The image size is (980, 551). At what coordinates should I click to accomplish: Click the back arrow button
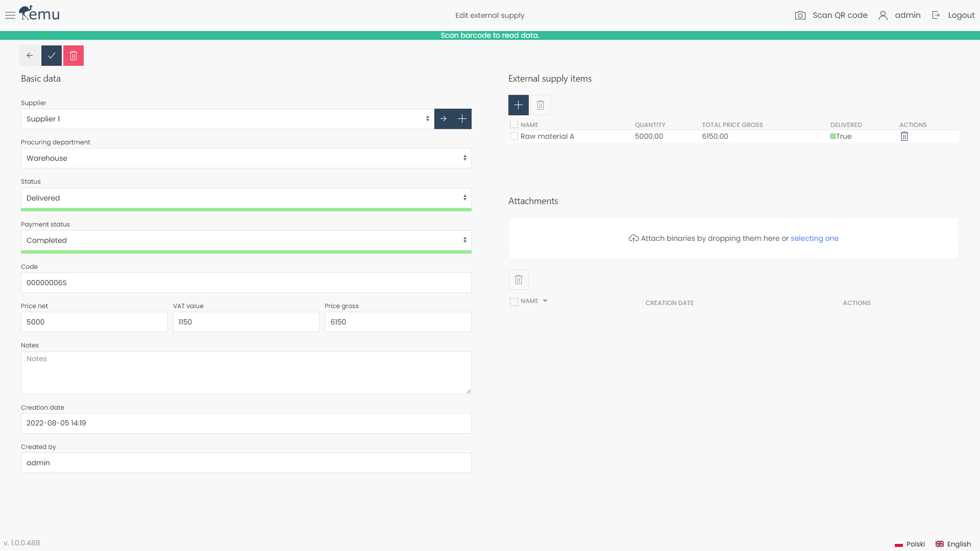30,56
